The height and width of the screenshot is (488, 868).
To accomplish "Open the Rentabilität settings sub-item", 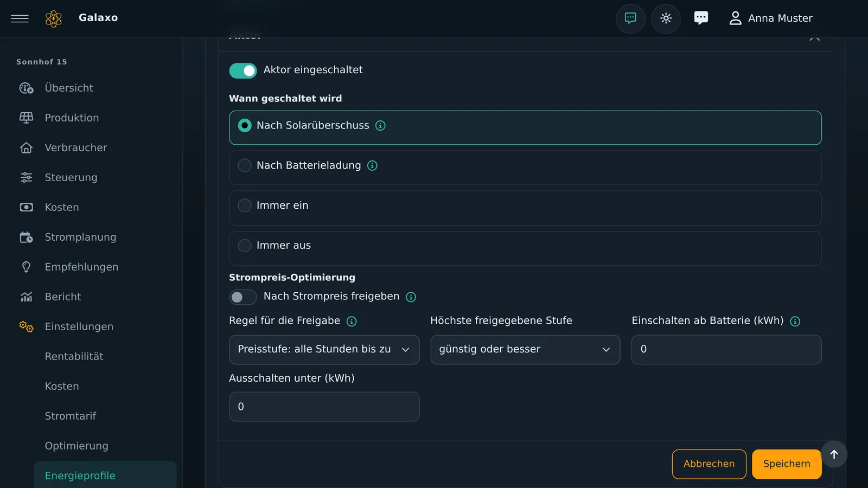I will (74, 356).
